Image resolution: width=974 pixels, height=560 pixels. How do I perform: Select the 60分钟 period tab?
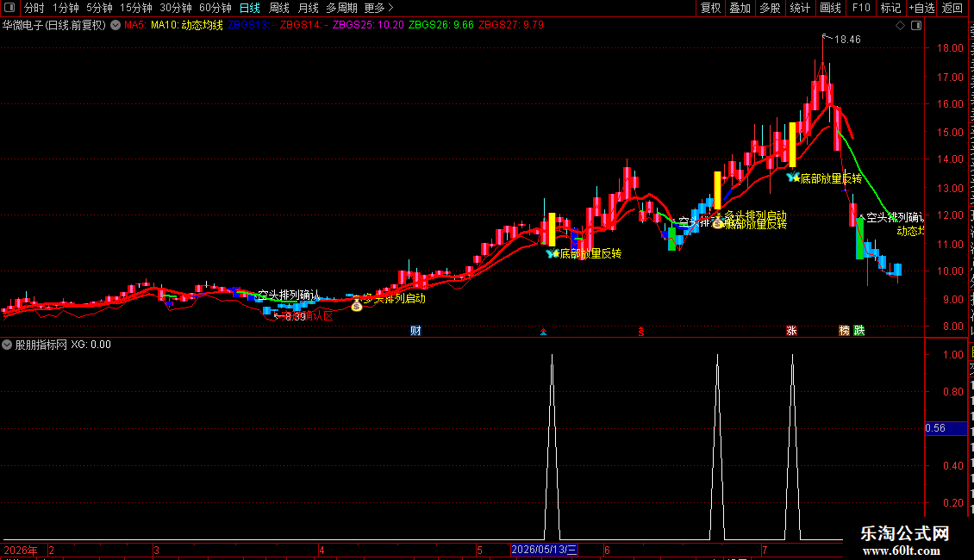coord(215,8)
